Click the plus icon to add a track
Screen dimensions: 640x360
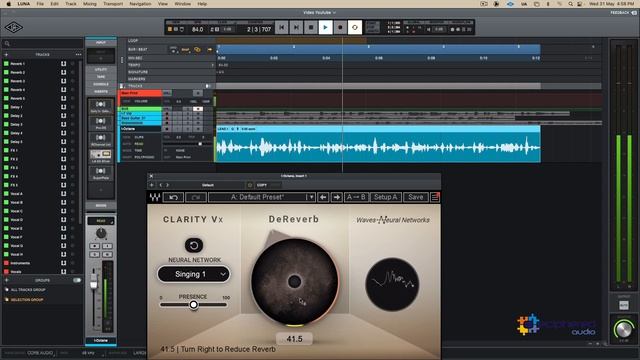pos(6,54)
